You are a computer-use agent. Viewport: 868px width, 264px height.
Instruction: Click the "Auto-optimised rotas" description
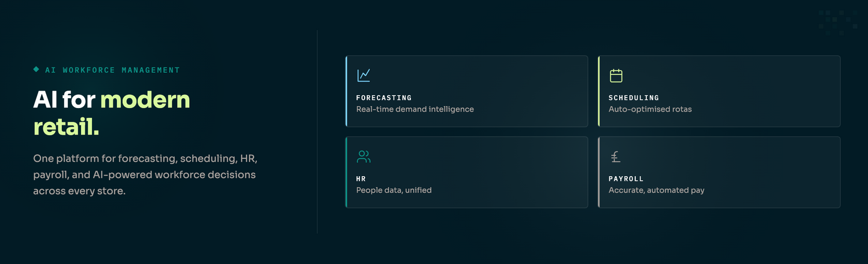pos(650,109)
